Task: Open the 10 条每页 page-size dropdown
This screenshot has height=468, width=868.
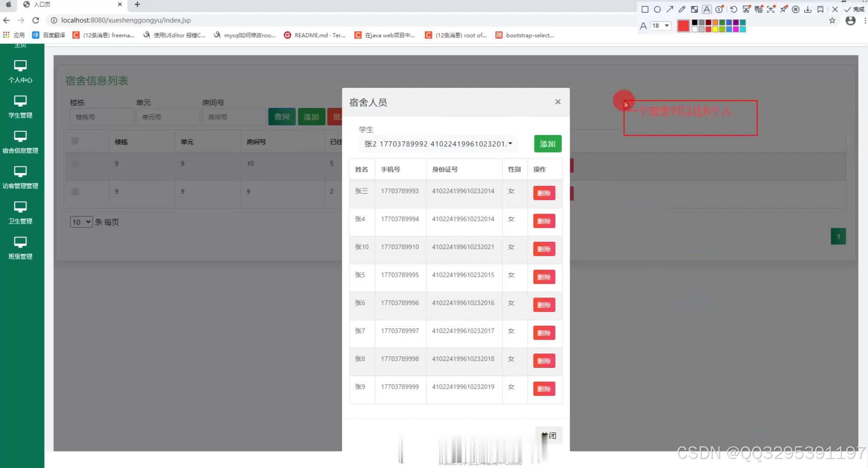Action: [81, 222]
